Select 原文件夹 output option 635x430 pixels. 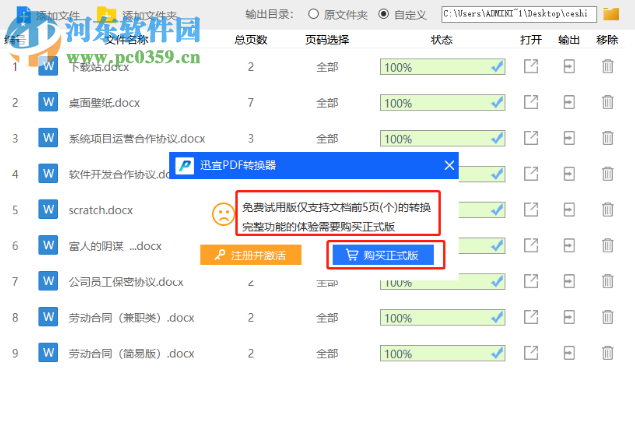coord(313,14)
